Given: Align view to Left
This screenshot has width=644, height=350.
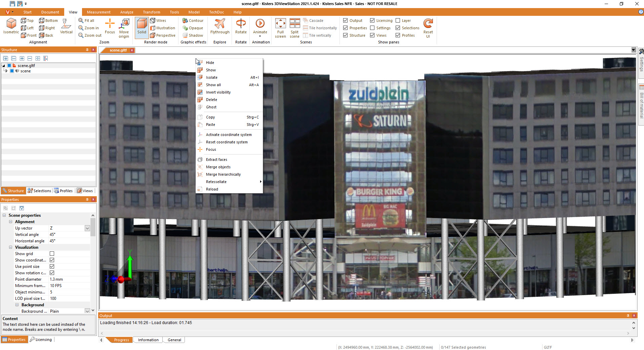Looking at the screenshot, I should coord(27,28).
